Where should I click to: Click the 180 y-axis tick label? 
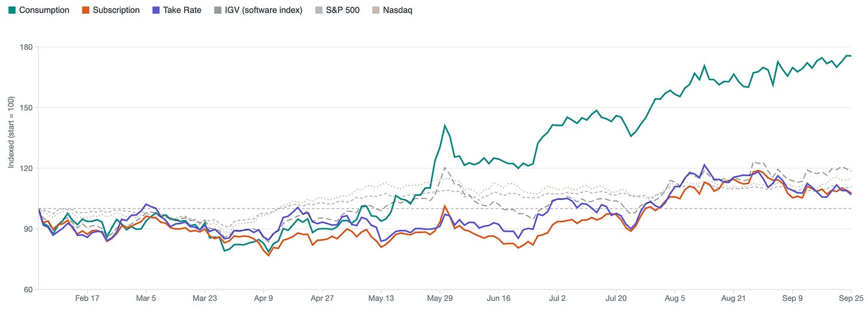click(x=26, y=47)
